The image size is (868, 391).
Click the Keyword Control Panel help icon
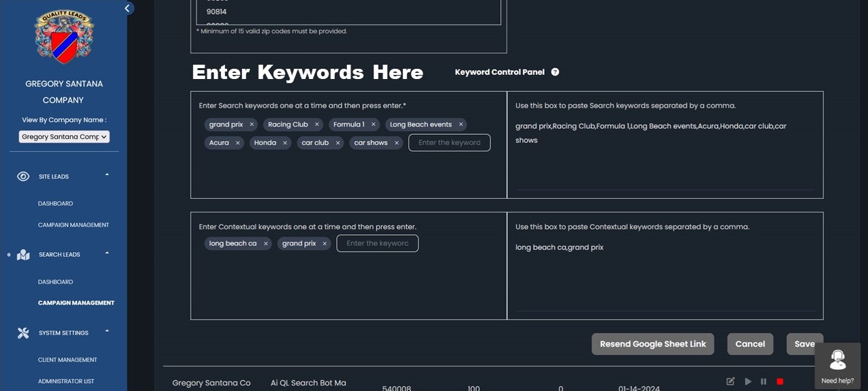point(555,72)
